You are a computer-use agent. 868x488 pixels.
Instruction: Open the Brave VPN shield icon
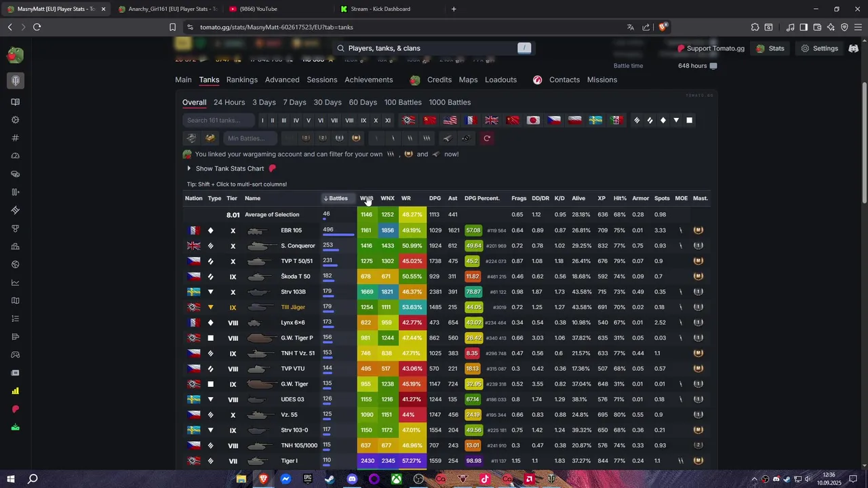point(844,27)
